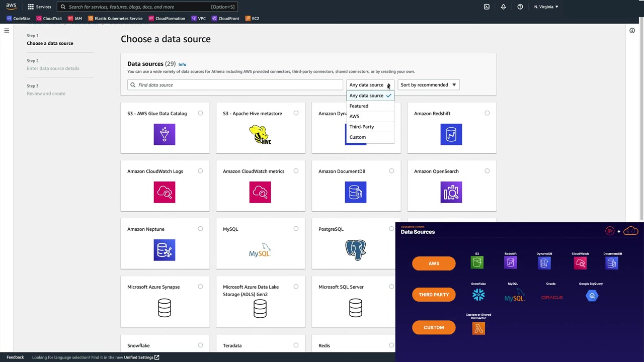Screen dimensions: 644x362
Task: Select the Amazon OpenSearch radio button
Action: click(487, 171)
